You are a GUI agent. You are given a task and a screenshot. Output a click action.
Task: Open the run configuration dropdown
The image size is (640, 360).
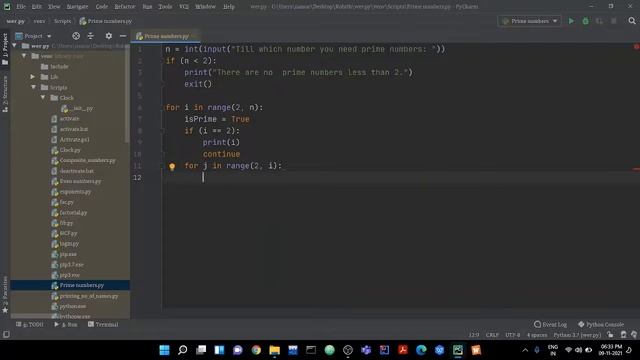click(529, 21)
